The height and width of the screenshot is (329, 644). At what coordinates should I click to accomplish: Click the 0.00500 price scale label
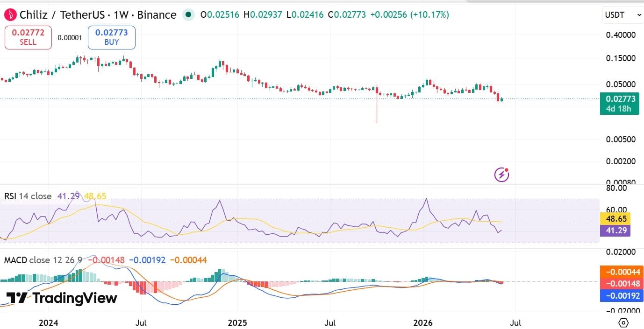pyautogui.click(x=621, y=140)
